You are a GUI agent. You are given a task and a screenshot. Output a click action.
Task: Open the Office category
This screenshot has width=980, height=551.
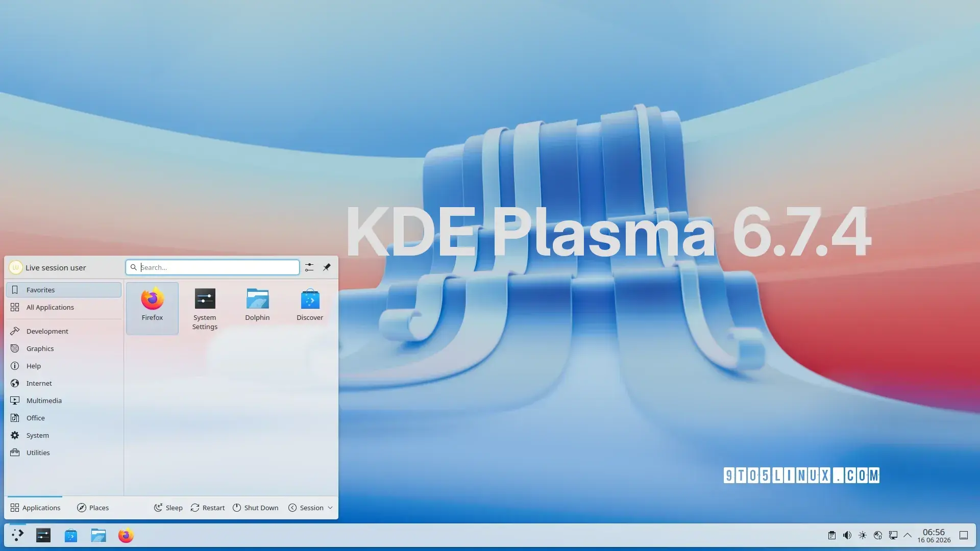click(64, 418)
